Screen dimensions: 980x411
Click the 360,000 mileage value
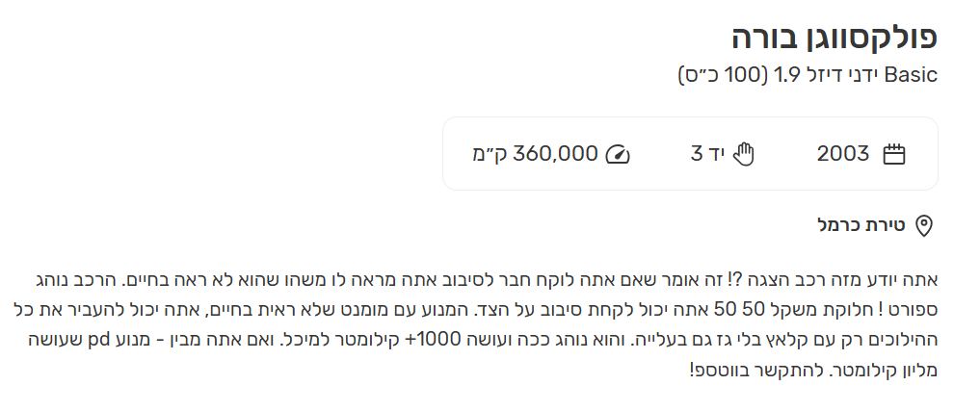[x=556, y=154]
